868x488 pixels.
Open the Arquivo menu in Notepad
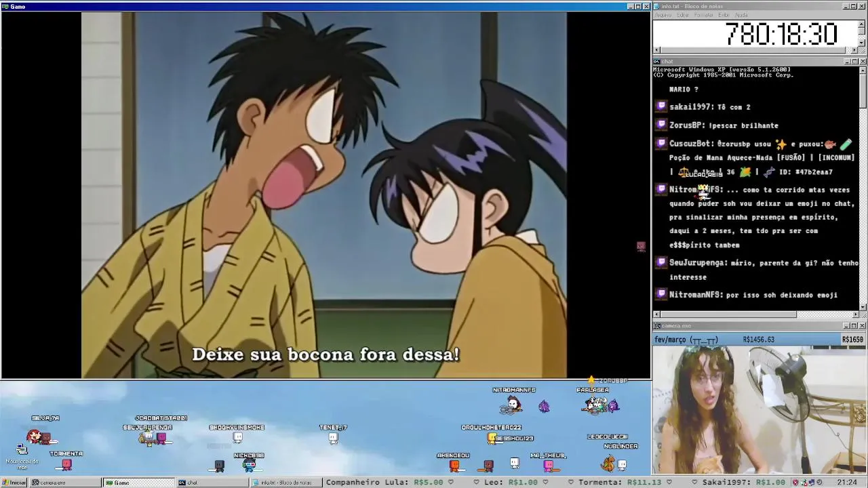point(663,15)
